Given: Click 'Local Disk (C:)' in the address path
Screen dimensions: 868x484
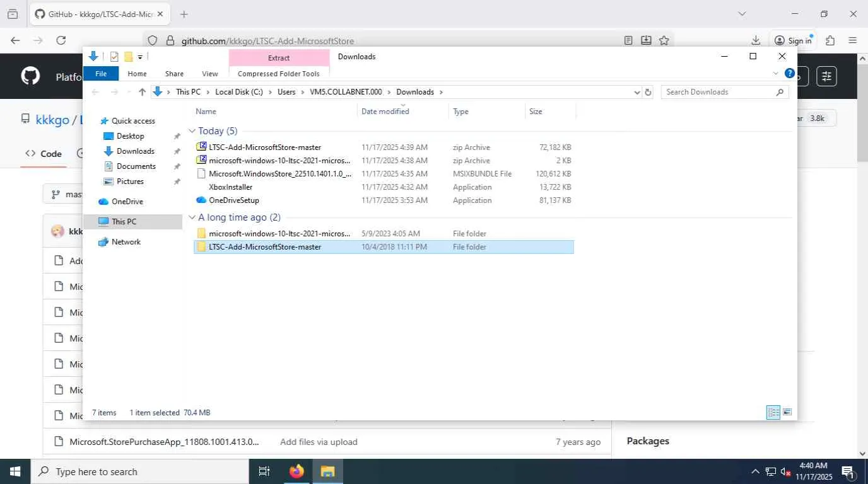Looking at the screenshot, I should (239, 92).
